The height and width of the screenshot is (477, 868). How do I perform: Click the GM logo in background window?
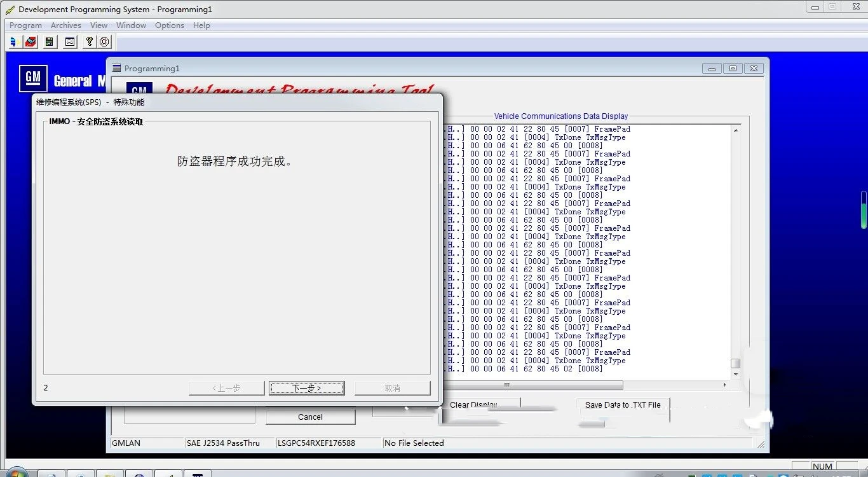coord(32,79)
